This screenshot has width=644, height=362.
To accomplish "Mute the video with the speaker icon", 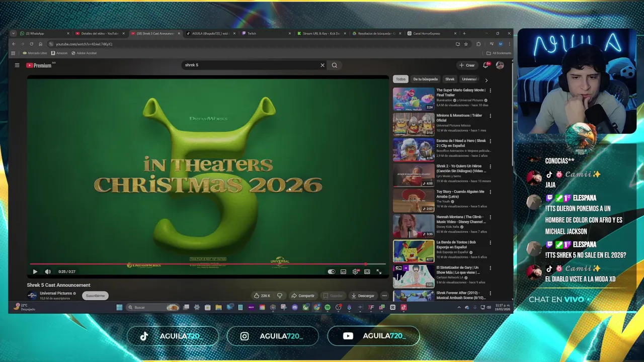I will [48, 271].
